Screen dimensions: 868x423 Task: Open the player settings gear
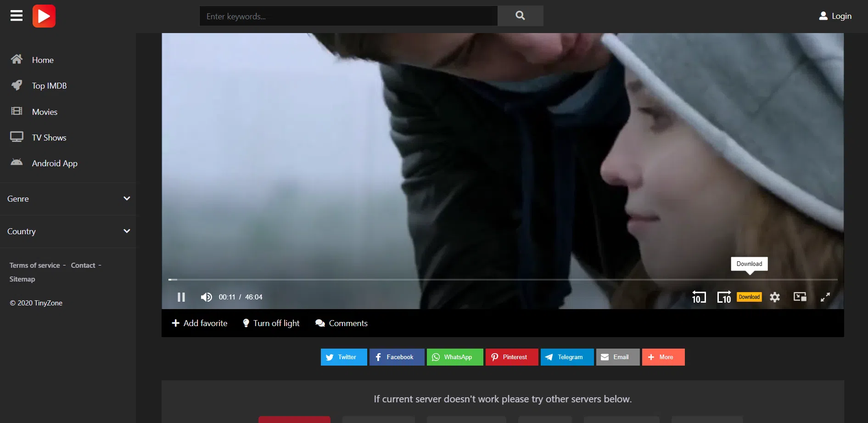[x=775, y=297]
